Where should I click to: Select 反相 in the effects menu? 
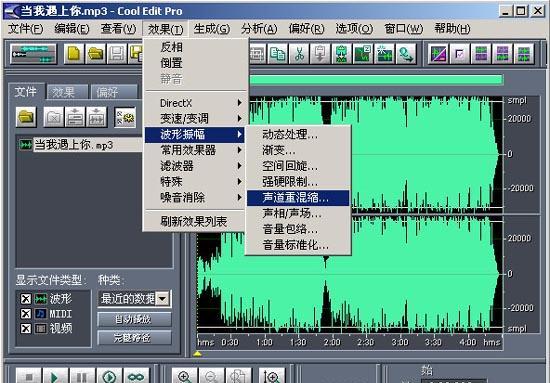pyautogui.click(x=194, y=47)
